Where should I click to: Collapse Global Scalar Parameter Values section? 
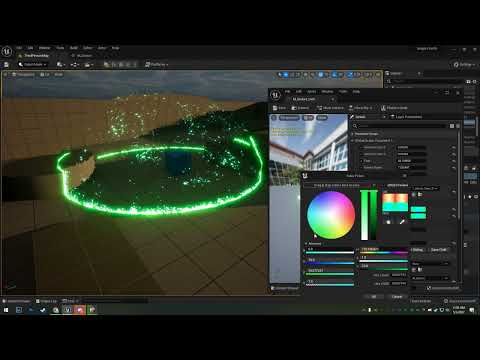(x=353, y=141)
